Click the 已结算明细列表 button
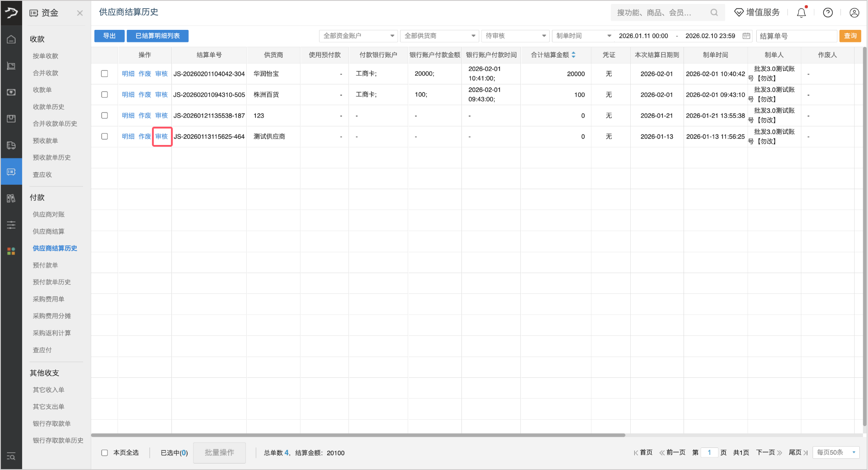This screenshot has width=868, height=470. pos(158,36)
